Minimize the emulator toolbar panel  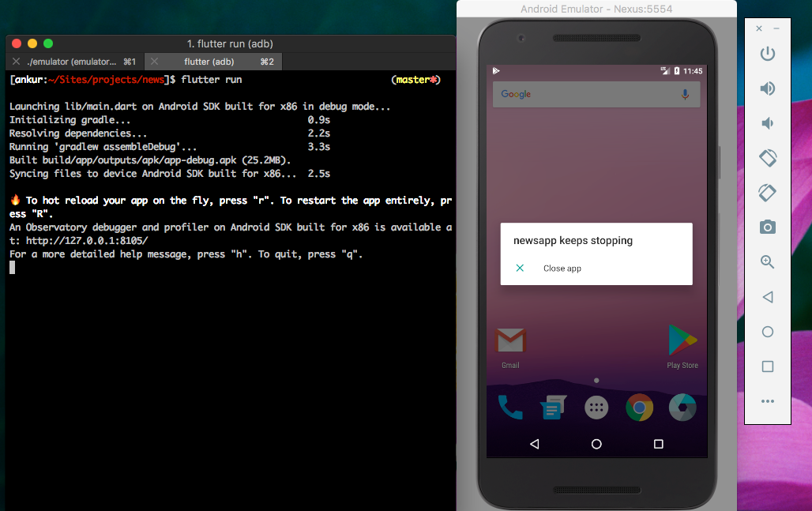[776, 28]
